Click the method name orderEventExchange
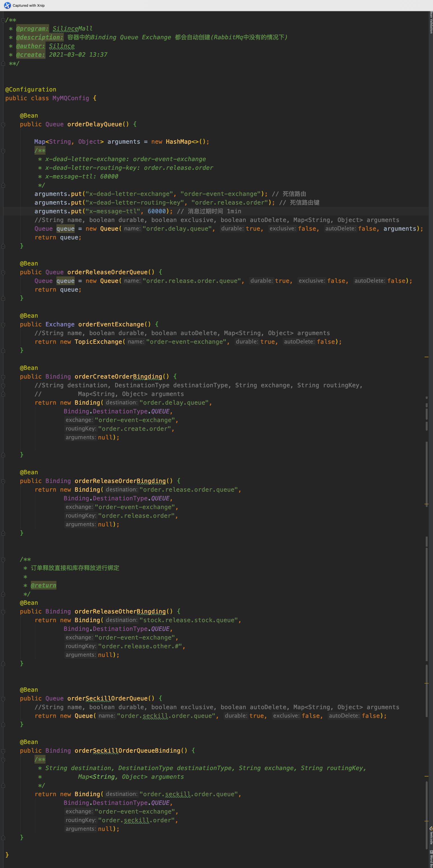 111,324
